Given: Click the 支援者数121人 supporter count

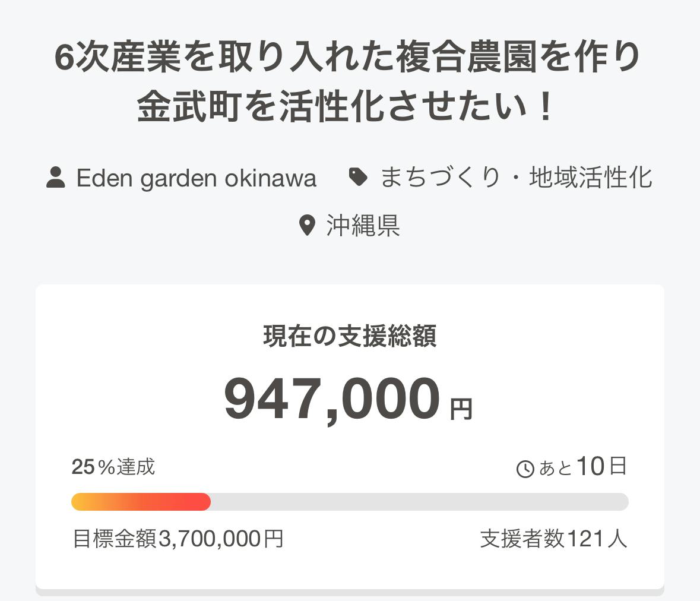Looking at the screenshot, I should pos(553,539).
